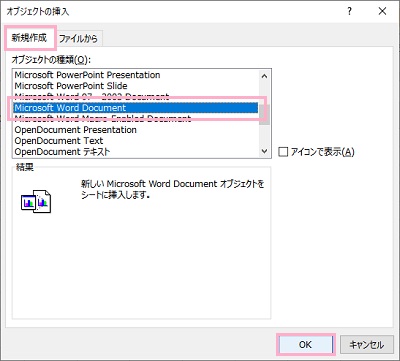Viewport: 400px width, 361px height.
Task: Switch to the 新規作成 tab
Action: tap(30, 38)
